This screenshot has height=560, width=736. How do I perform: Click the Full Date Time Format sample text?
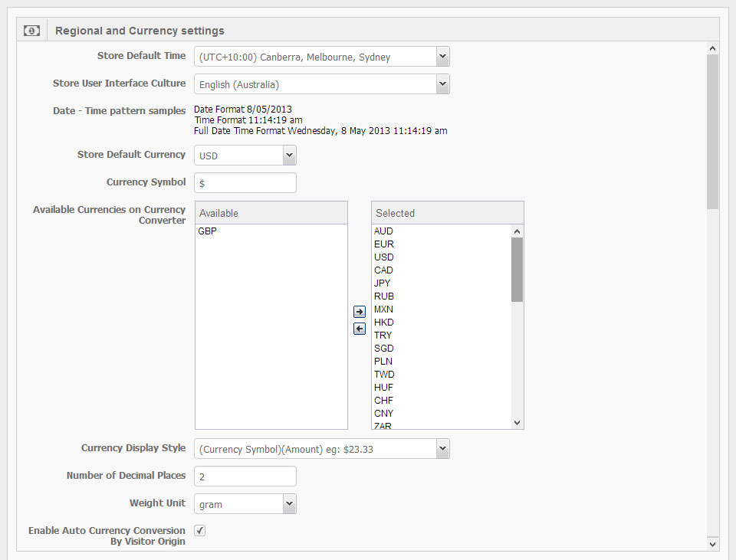tap(320, 131)
